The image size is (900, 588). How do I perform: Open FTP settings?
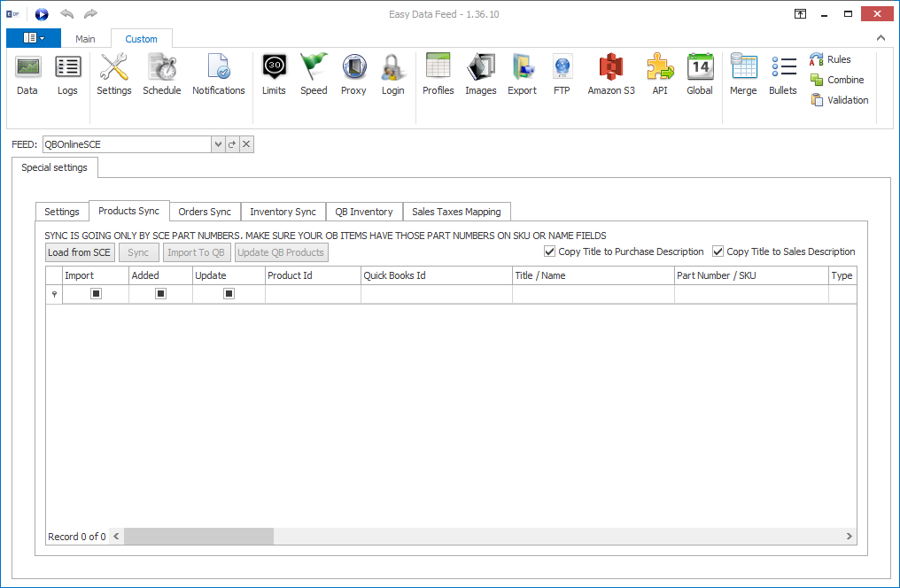(x=562, y=75)
